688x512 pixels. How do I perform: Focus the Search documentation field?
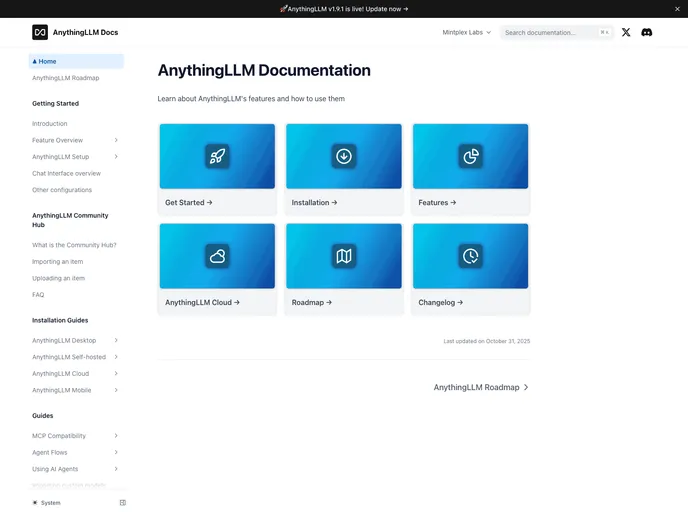(556, 32)
